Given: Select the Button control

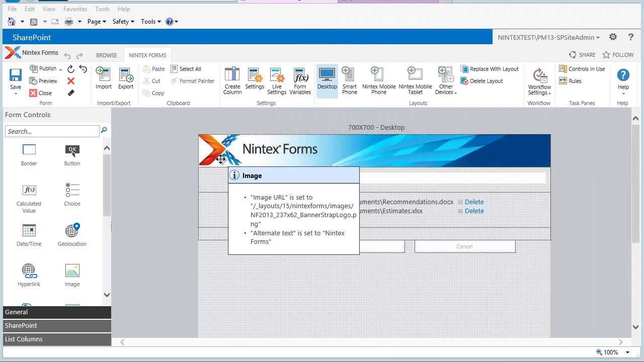Looking at the screenshot, I should [72, 155].
